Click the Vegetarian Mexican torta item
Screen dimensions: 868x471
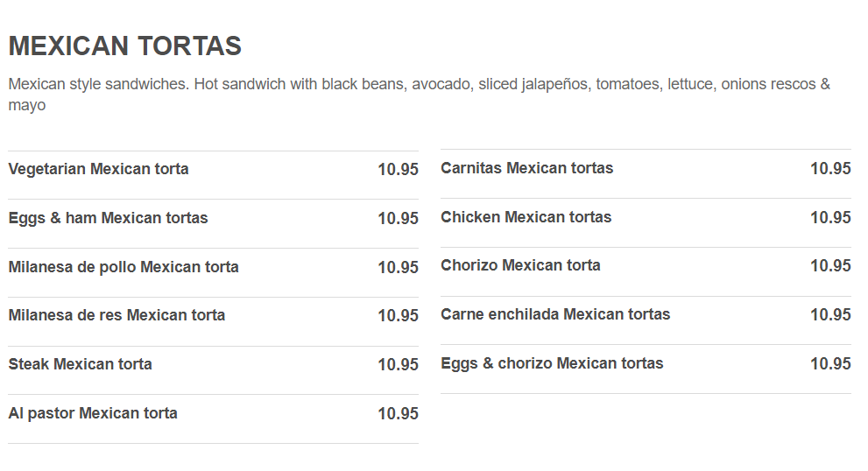coord(98,169)
